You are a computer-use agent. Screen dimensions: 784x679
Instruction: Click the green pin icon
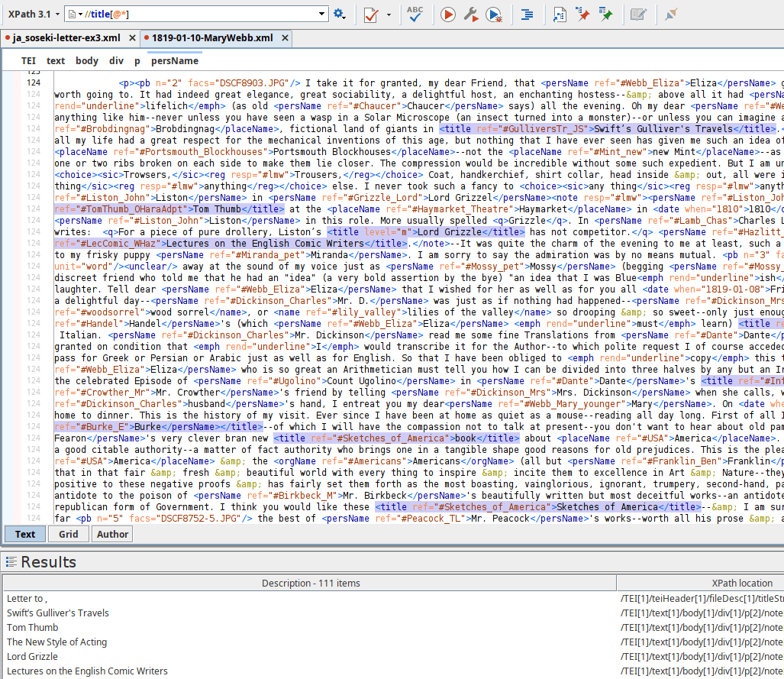click(605, 14)
